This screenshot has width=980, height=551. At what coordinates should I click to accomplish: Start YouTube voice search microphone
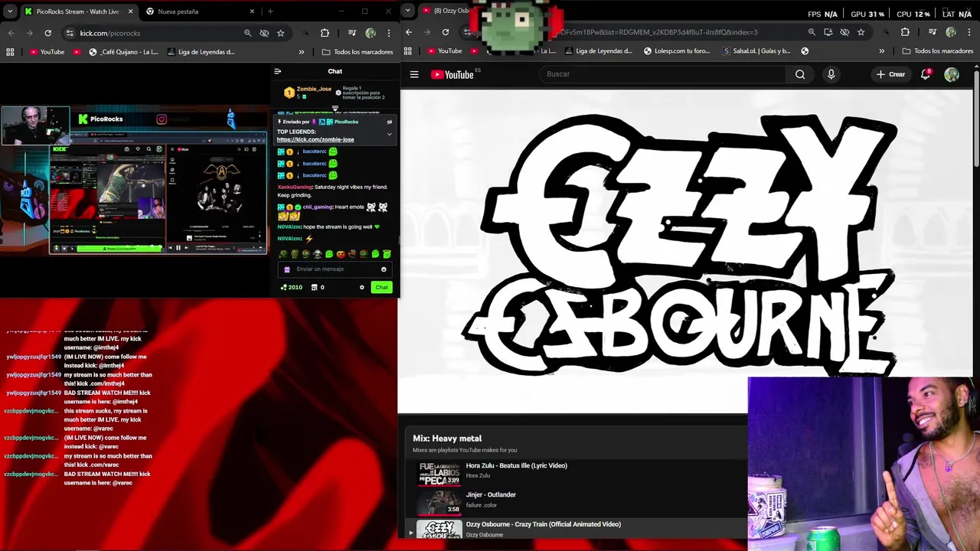(x=831, y=74)
